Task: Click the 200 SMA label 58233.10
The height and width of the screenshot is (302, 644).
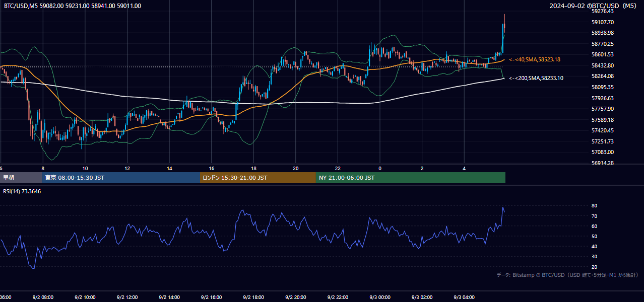Action: (x=536, y=78)
